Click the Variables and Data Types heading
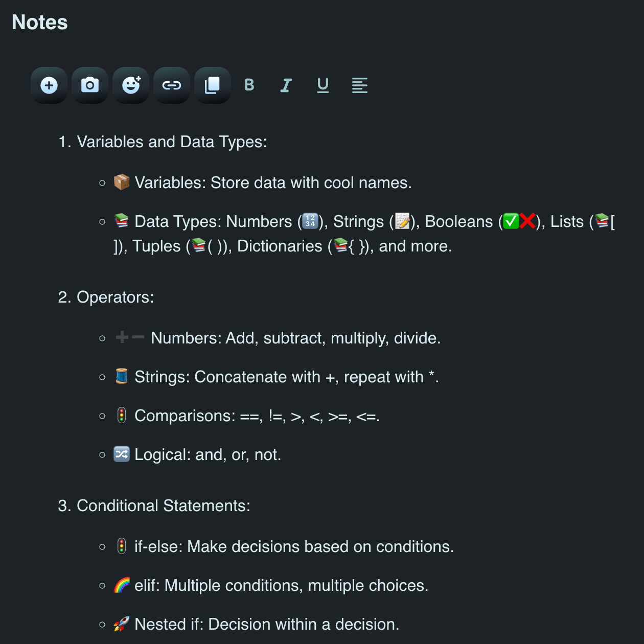This screenshot has width=644, height=644. (x=172, y=142)
